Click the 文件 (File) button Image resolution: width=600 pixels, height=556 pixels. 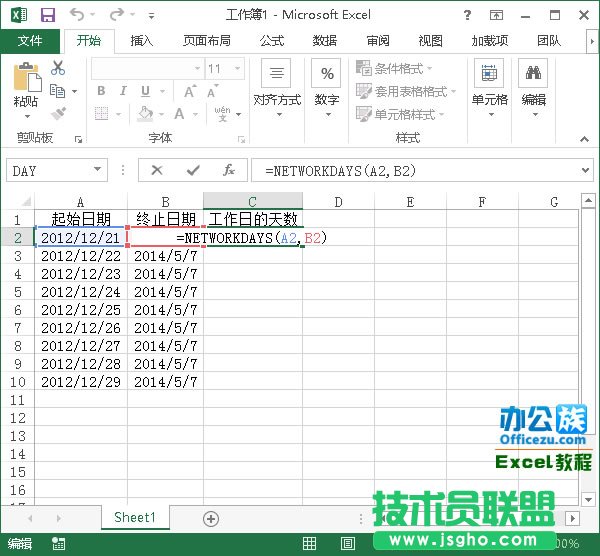(30, 41)
